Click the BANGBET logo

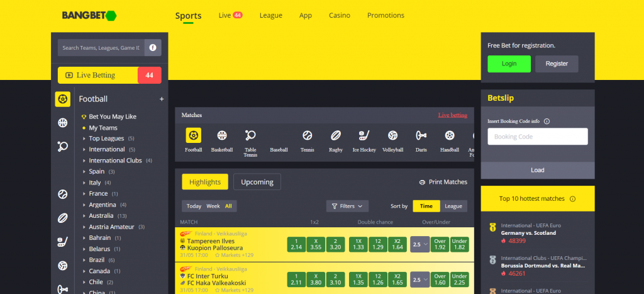click(x=89, y=16)
